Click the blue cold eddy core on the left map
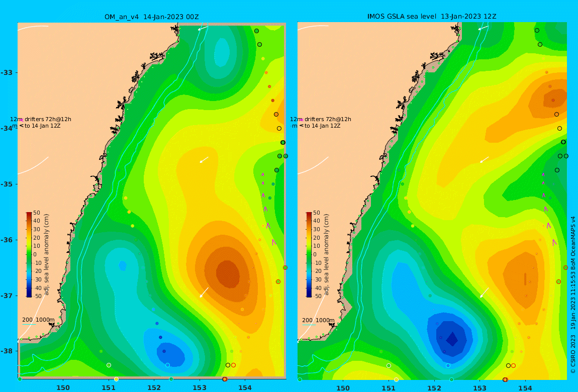The height and width of the screenshot is (392, 578). pyautogui.click(x=171, y=355)
